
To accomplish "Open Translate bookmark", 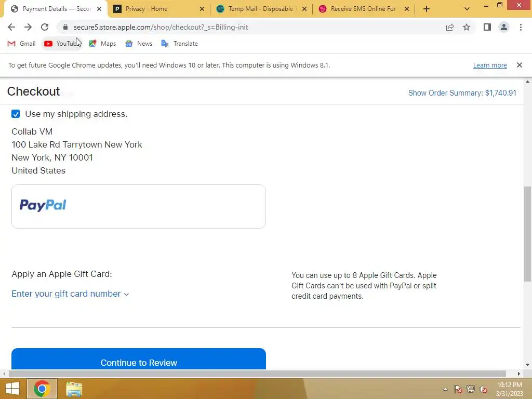I will click(179, 44).
